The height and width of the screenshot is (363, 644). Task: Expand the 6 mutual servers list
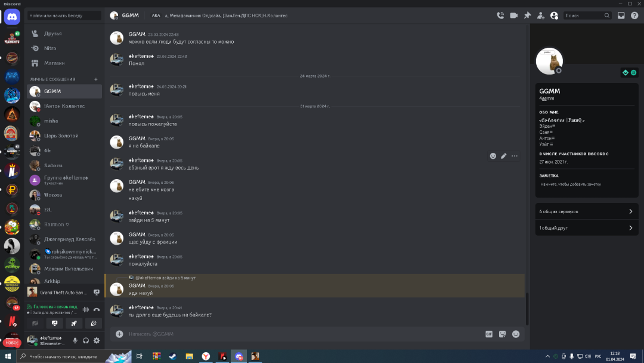point(586,211)
